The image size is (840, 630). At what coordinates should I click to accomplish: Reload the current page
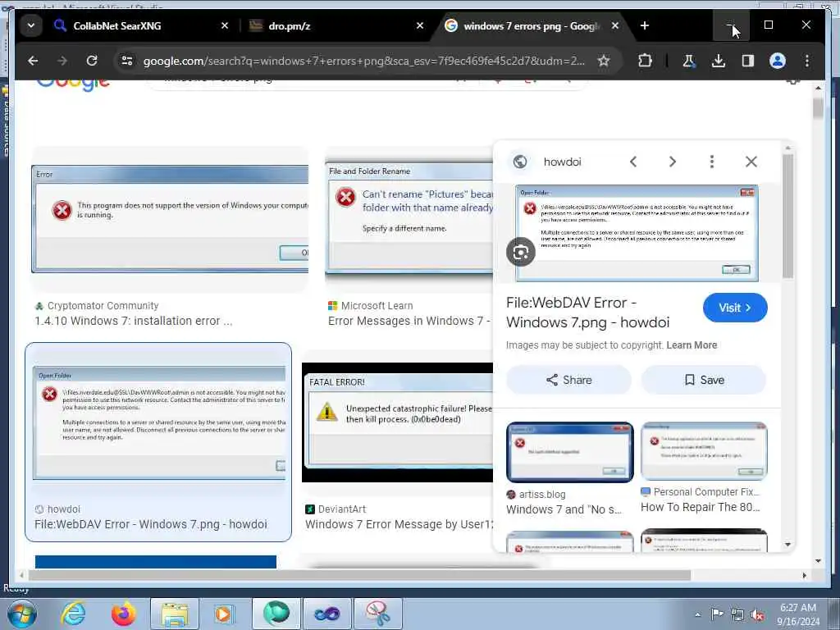(x=92, y=61)
